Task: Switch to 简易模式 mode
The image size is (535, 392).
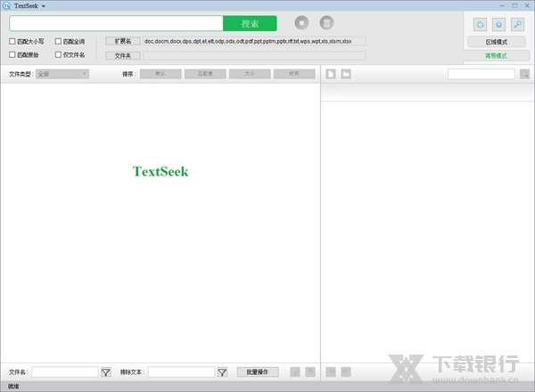Action: [497, 56]
